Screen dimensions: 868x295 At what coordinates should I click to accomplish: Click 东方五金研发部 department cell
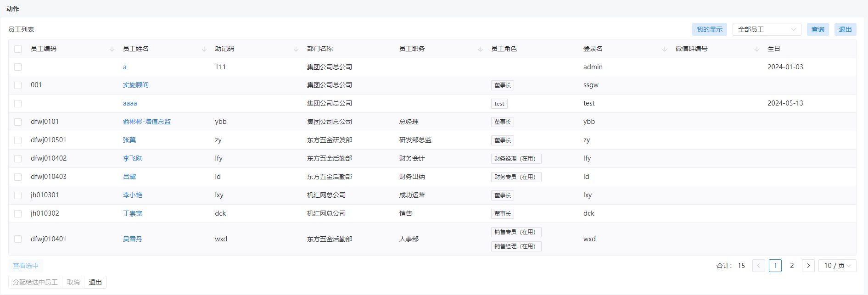coord(330,140)
